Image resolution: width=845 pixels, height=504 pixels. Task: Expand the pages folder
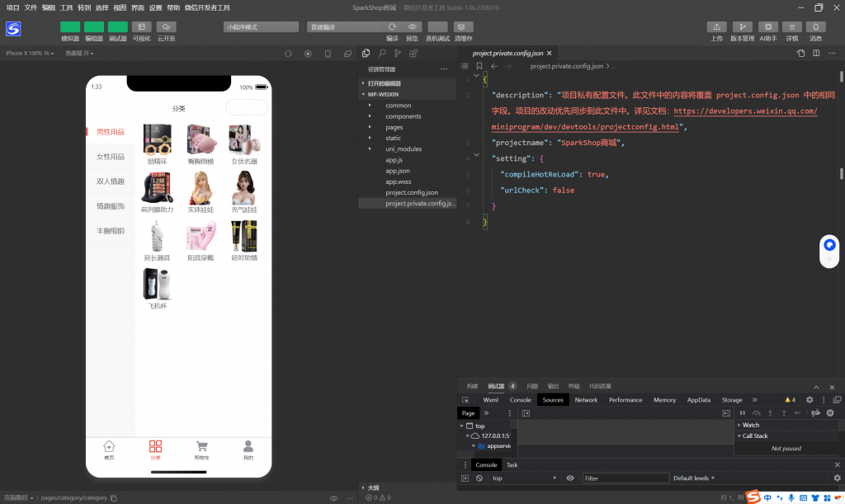click(x=394, y=127)
